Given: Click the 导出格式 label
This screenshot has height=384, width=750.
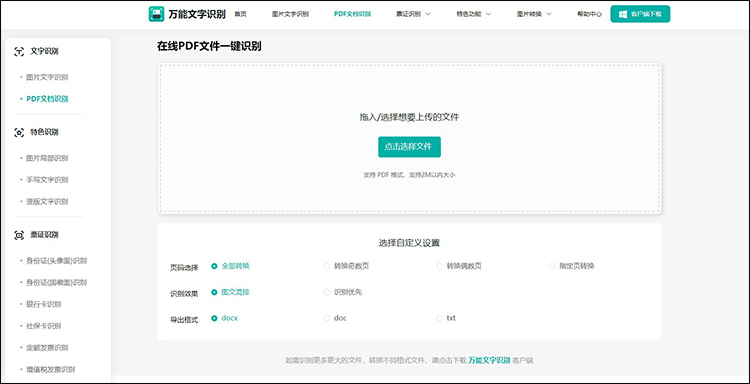Looking at the screenshot, I should (x=184, y=320).
